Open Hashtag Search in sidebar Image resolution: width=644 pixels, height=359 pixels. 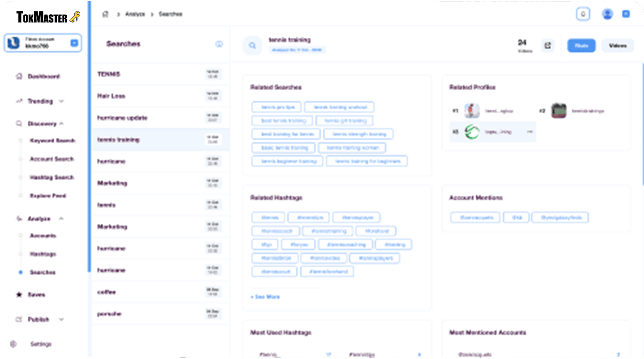click(52, 178)
